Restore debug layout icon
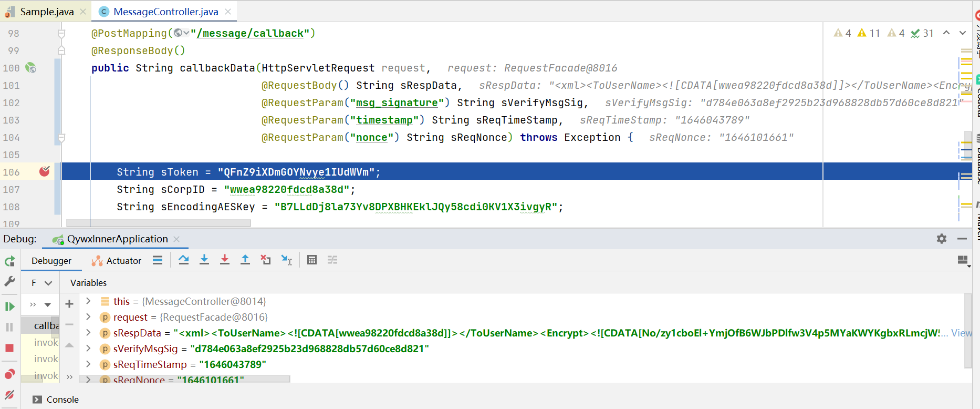Viewport: 980px width, 409px height. (963, 261)
